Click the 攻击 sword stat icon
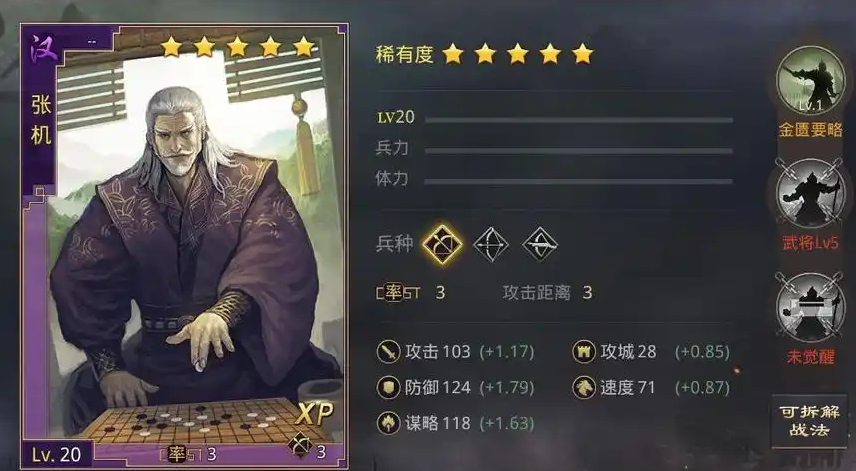Screen dimensions: 856x471 click(389, 352)
